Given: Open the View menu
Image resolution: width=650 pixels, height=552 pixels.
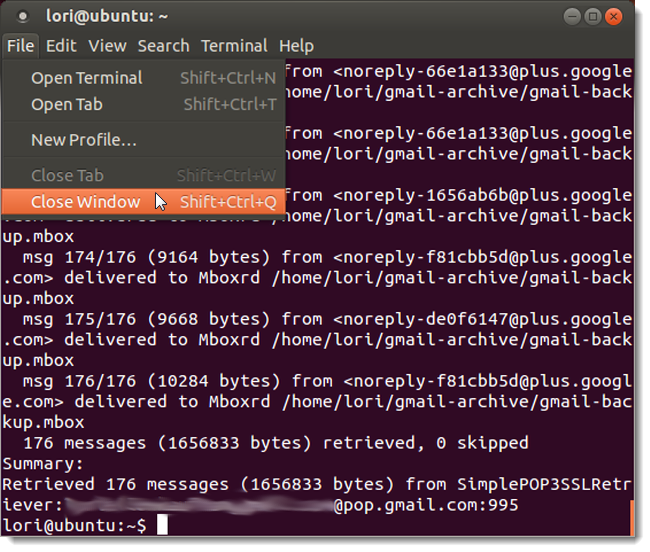Looking at the screenshot, I should [107, 46].
